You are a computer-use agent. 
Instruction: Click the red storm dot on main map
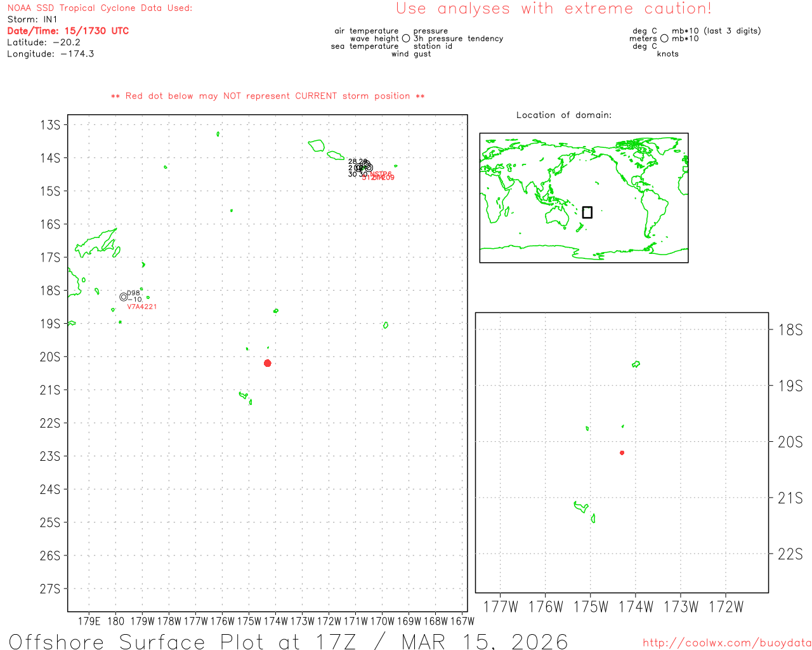[x=268, y=363]
